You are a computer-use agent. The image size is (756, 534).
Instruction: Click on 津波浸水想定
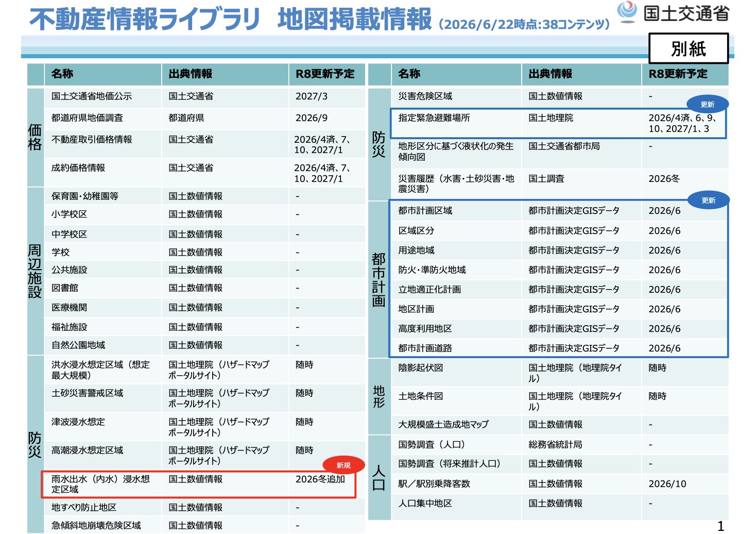pyautogui.click(x=78, y=422)
